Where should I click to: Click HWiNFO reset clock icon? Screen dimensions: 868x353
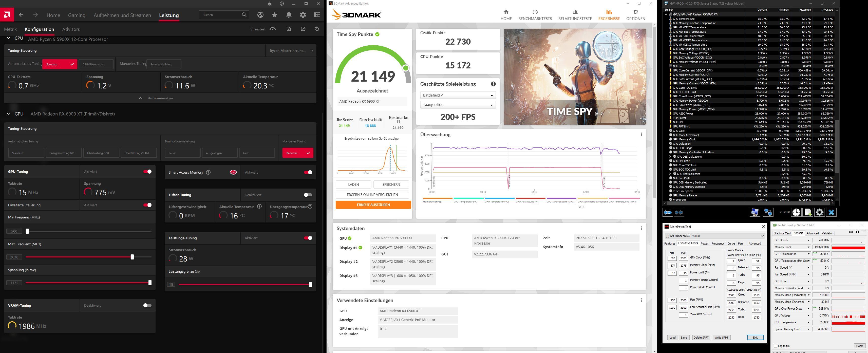796,212
